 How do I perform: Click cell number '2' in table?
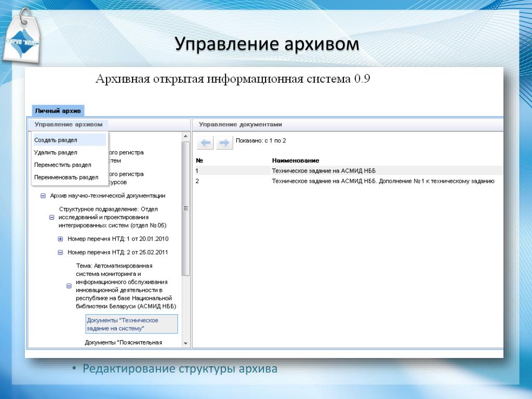point(197,181)
